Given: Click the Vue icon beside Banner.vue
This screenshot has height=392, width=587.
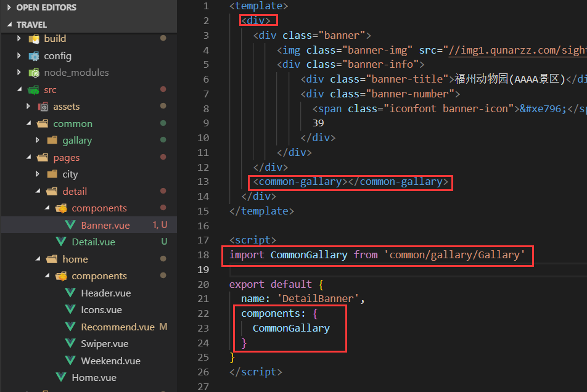Looking at the screenshot, I should (70, 225).
